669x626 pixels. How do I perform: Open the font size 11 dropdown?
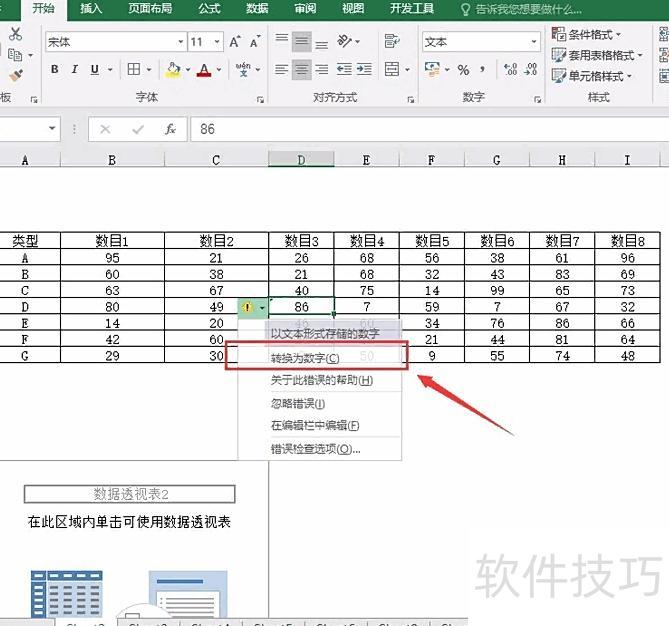[x=217, y=42]
